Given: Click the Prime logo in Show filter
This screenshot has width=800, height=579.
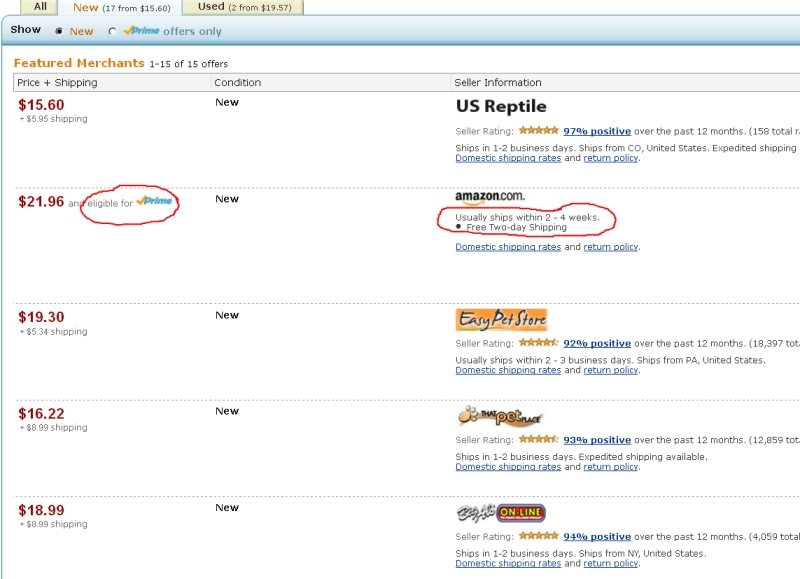Looking at the screenshot, I should pos(141,31).
